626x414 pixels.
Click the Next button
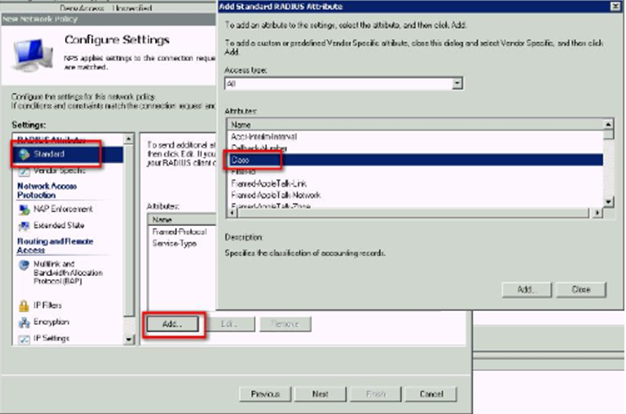[x=320, y=394]
